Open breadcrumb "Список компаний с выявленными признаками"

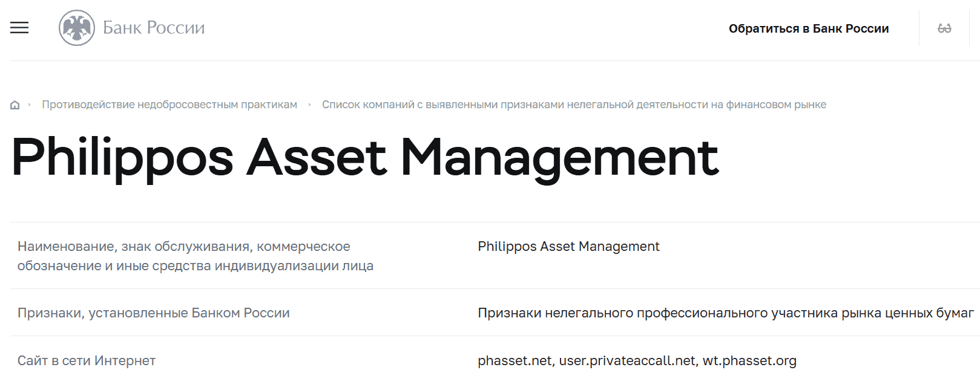click(x=575, y=104)
